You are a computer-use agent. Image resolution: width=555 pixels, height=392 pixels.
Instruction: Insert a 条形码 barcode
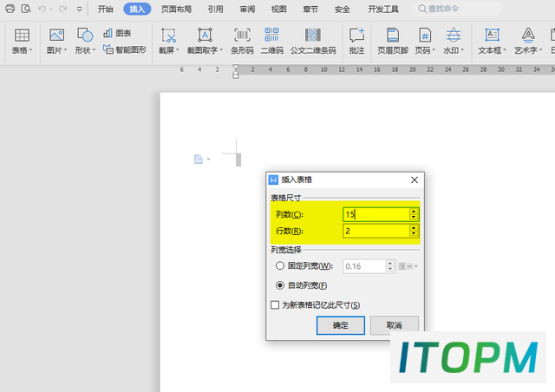coord(242,41)
